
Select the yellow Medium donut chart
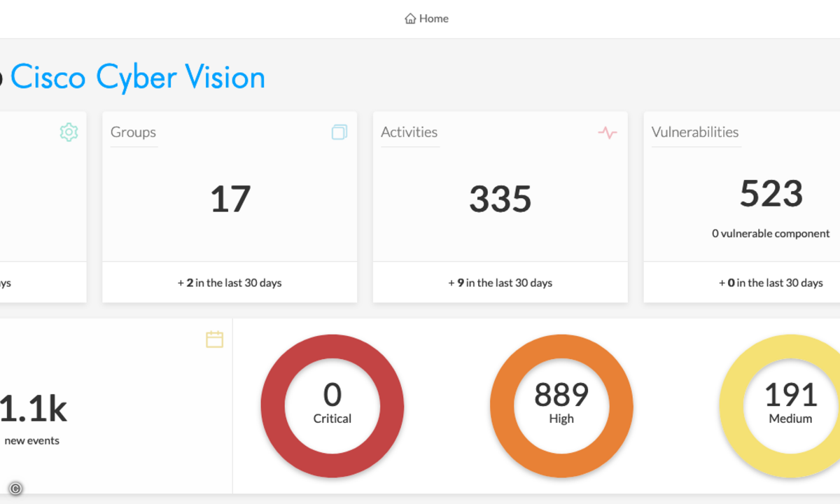click(x=779, y=406)
